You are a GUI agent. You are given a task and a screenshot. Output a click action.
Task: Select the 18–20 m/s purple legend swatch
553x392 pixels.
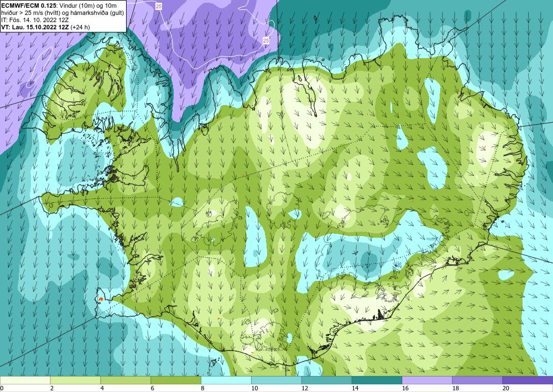click(x=478, y=380)
